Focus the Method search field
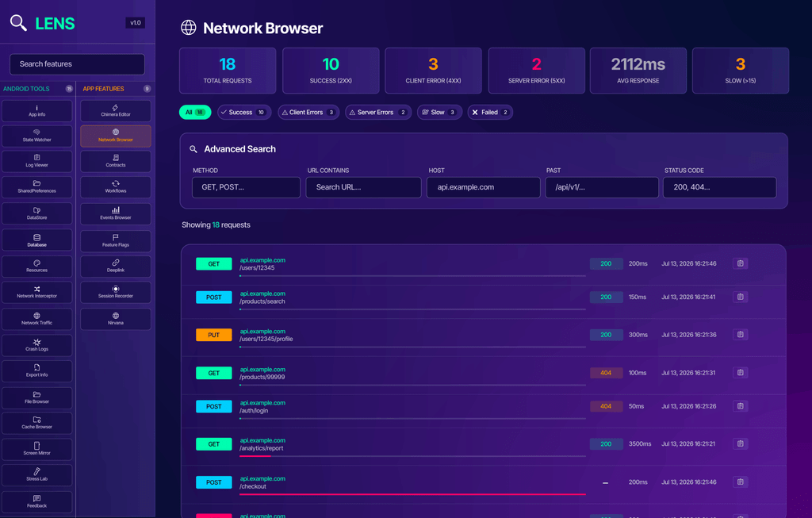 tap(246, 187)
